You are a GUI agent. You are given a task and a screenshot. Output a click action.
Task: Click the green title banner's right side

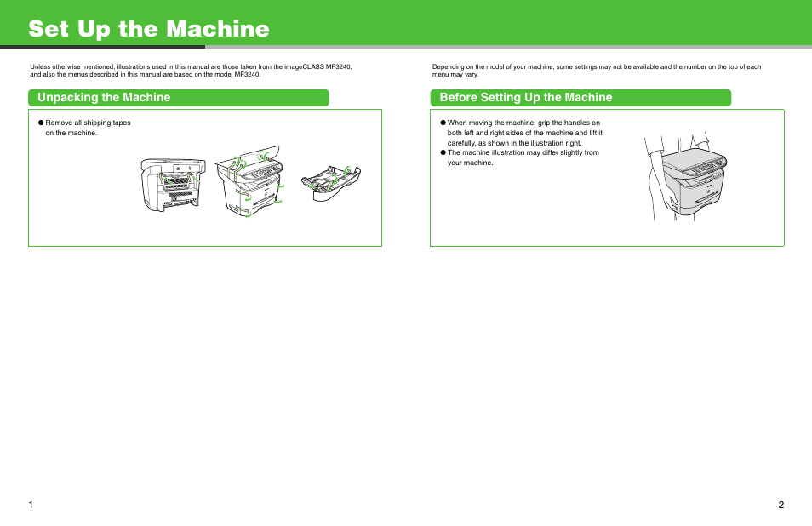coord(638,22)
